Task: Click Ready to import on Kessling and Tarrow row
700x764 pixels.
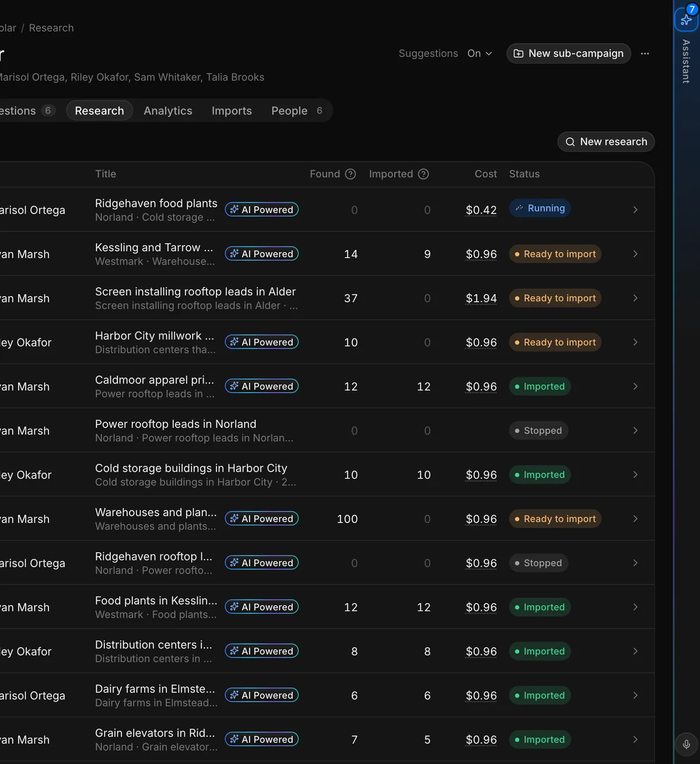Action: pyautogui.click(x=555, y=254)
